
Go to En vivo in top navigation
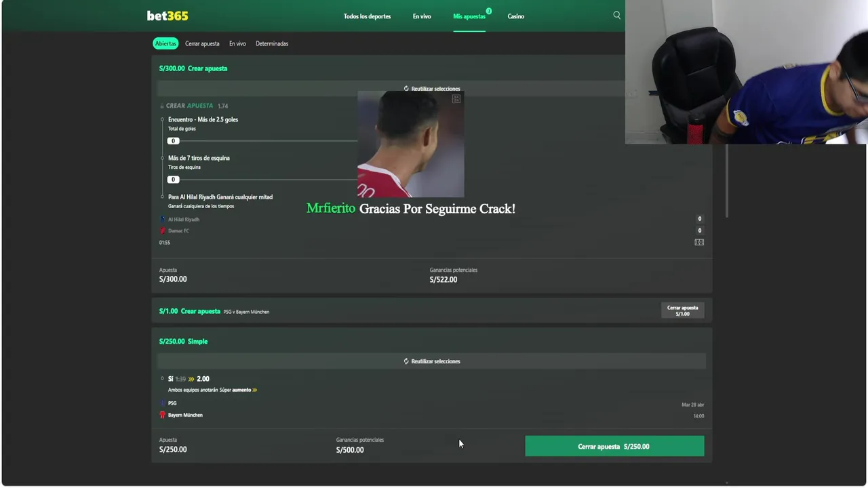422,16
